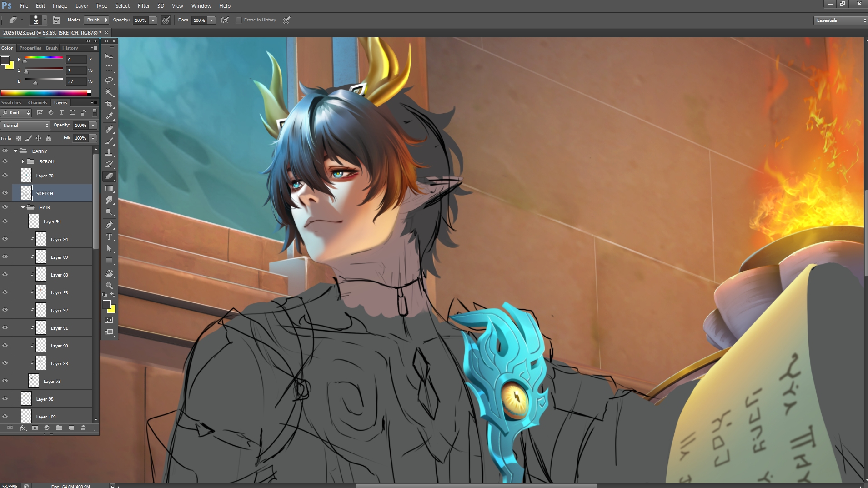Toggle visibility of Layer 70

click(5, 176)
